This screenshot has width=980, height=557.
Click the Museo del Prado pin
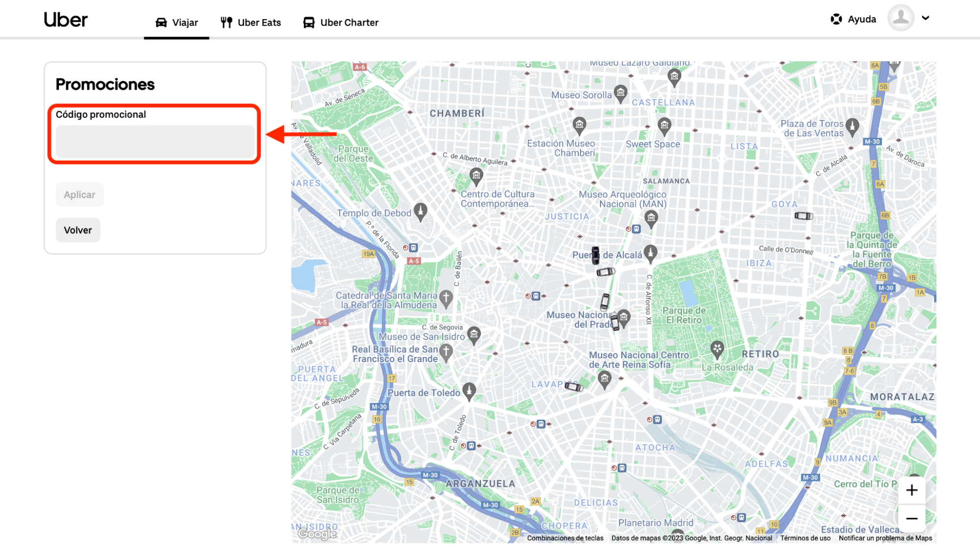(624, 317)
